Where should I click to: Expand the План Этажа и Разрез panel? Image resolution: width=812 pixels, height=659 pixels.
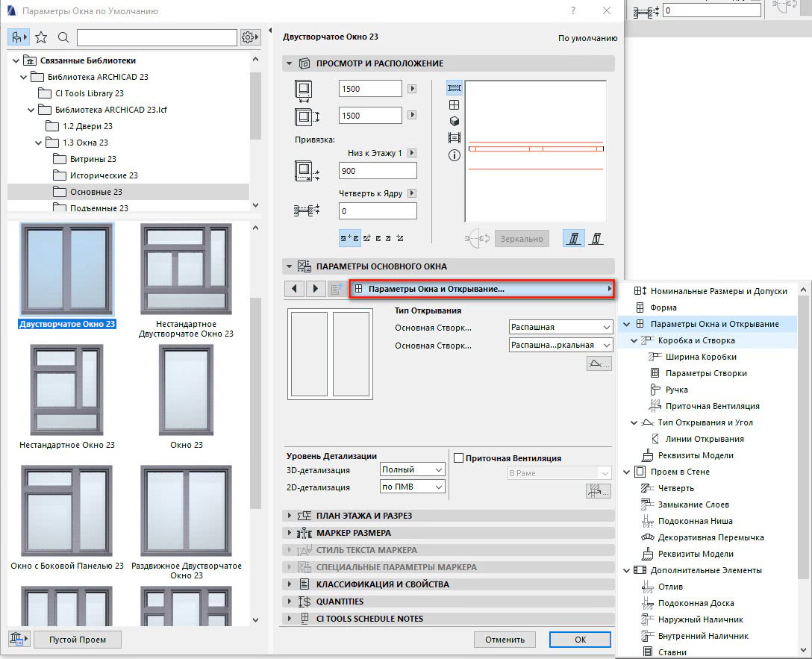(288, 516)
